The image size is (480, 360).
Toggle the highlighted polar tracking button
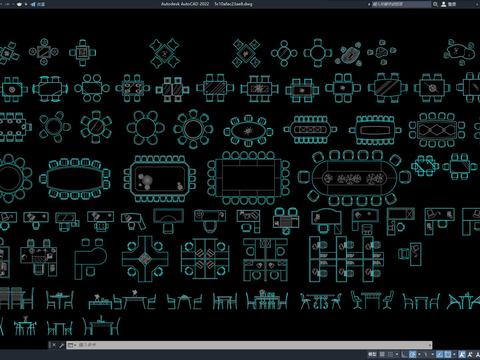coord(412,354)
